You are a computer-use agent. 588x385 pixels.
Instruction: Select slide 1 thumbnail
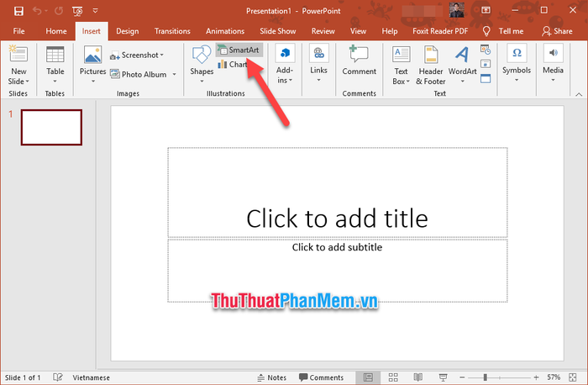(51, 128)
